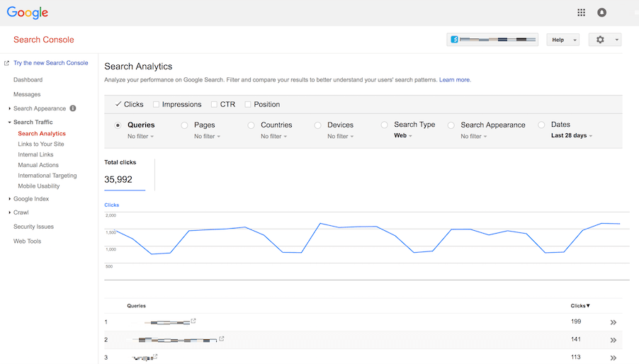Viewport: 639px width, 364px height.
Task: Click the Total clicks 35,992 tab
Action: click(x=125, y=174)
